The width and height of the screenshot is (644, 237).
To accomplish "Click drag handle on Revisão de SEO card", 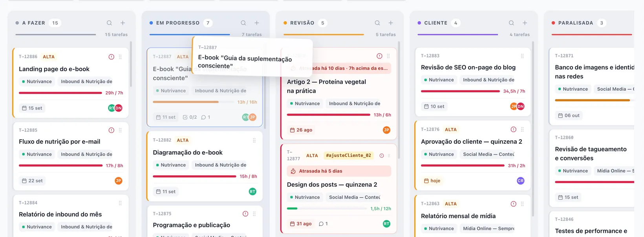I will point(522,56).
